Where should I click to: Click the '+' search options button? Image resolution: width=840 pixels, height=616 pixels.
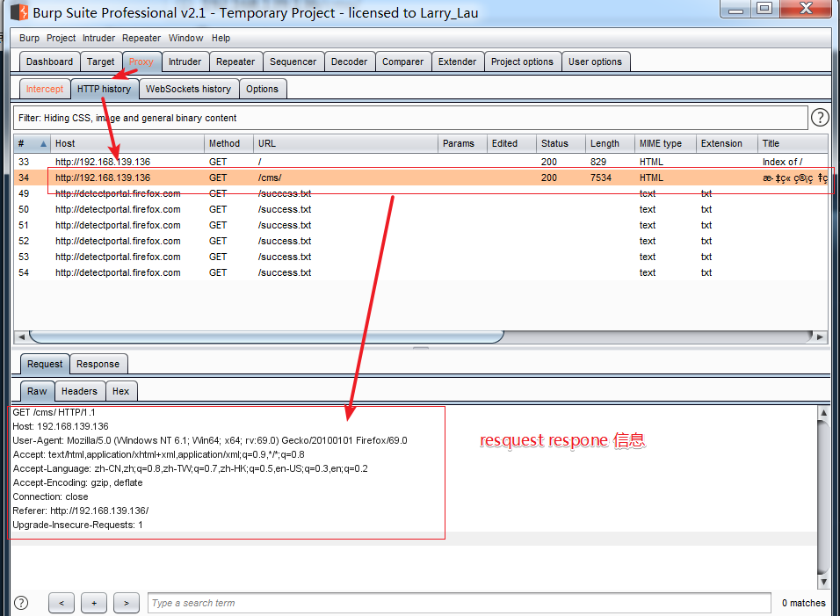click(x=94, y=603)
